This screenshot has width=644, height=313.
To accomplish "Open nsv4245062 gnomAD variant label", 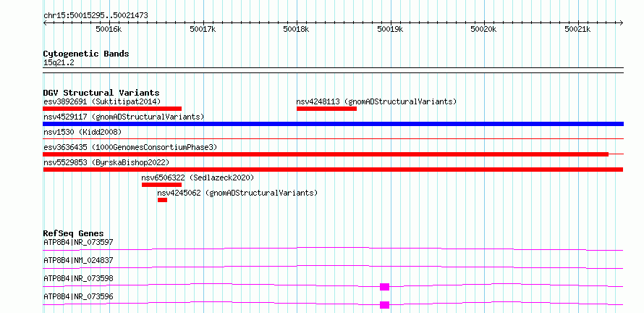I will [x=237, y=193].
